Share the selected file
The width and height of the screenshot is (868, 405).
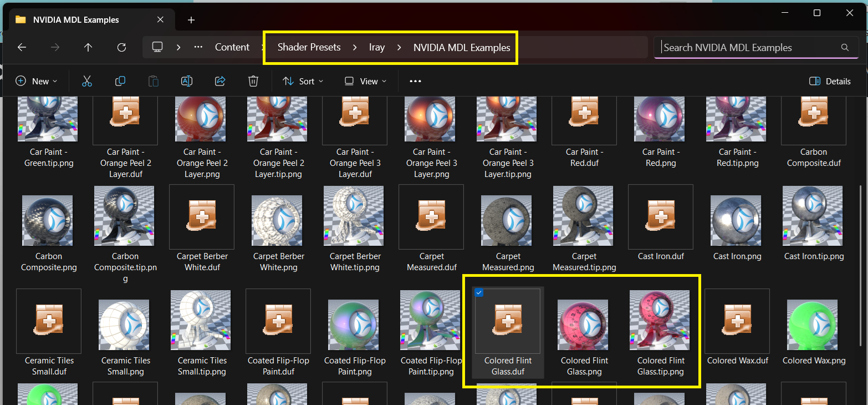coord(220,81)
